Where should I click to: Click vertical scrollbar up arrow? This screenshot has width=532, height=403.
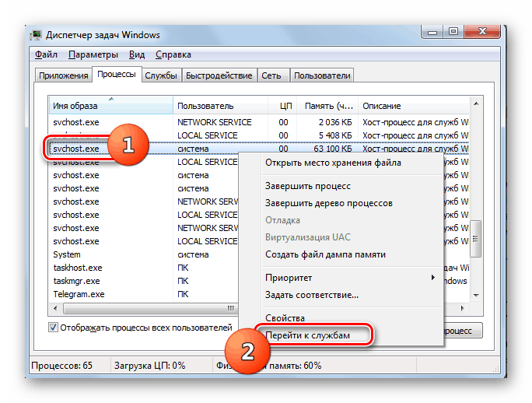pos(476,103)
